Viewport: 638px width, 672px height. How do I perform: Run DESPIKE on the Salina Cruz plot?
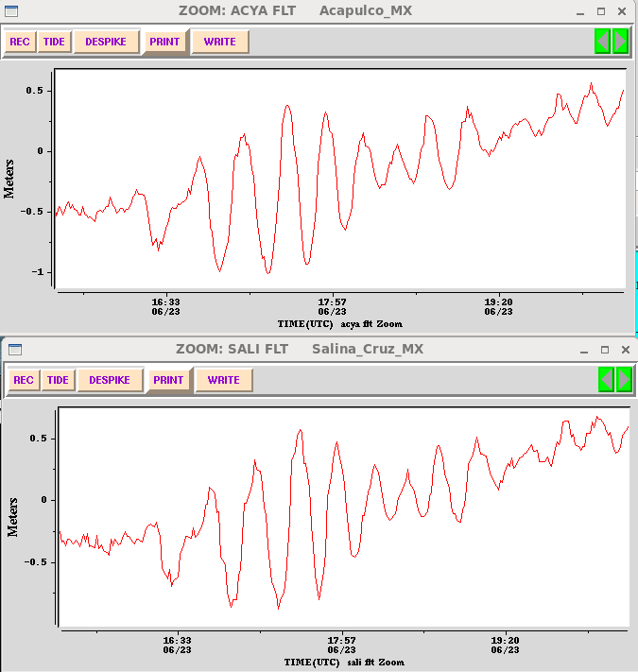pyautogui.click(x=110, y=381)
